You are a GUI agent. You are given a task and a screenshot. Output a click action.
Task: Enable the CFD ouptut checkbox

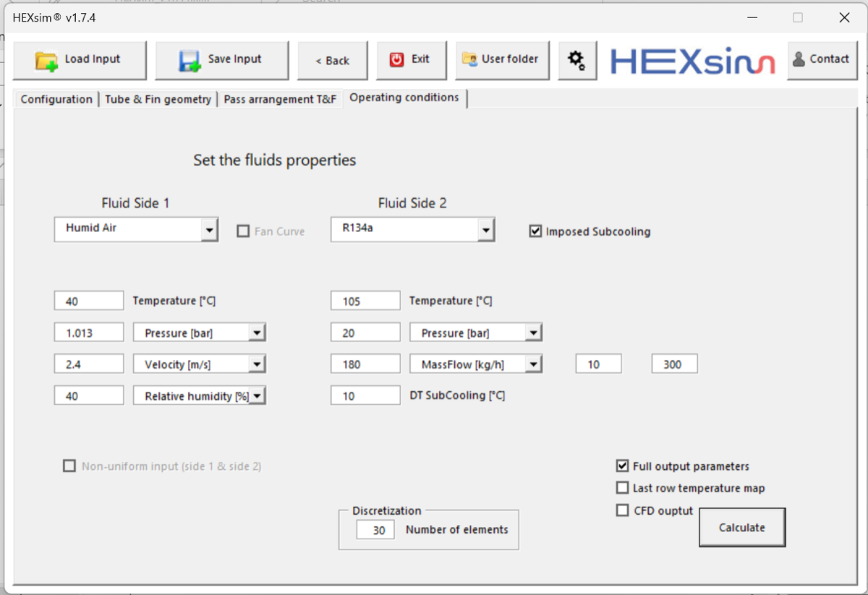[x=622, y=510]
